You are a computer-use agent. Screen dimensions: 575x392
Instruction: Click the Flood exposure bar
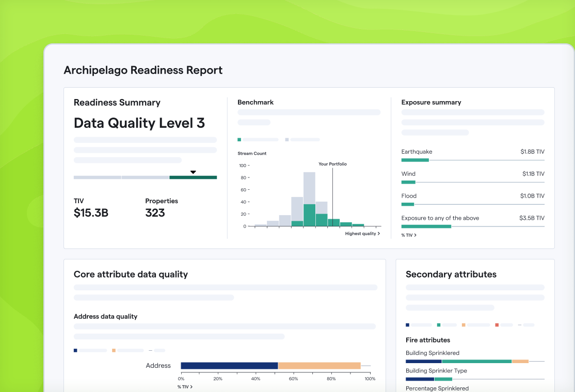click(x=408, y=204)
